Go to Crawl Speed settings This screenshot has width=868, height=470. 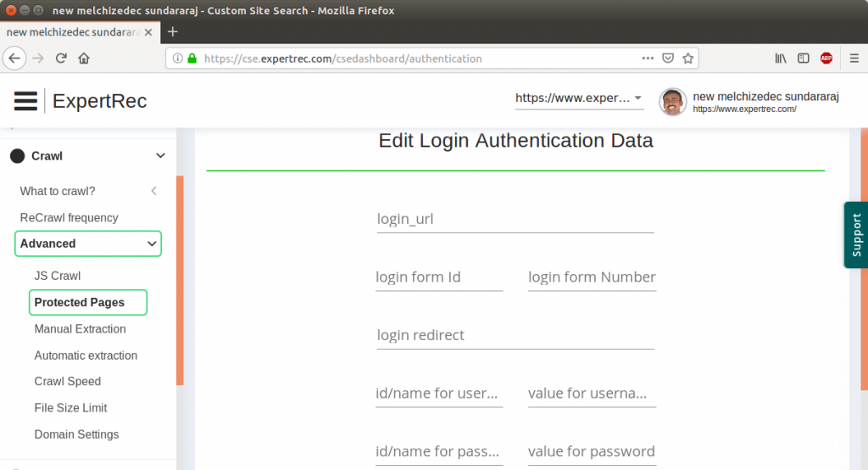click(x=68, y=382)
